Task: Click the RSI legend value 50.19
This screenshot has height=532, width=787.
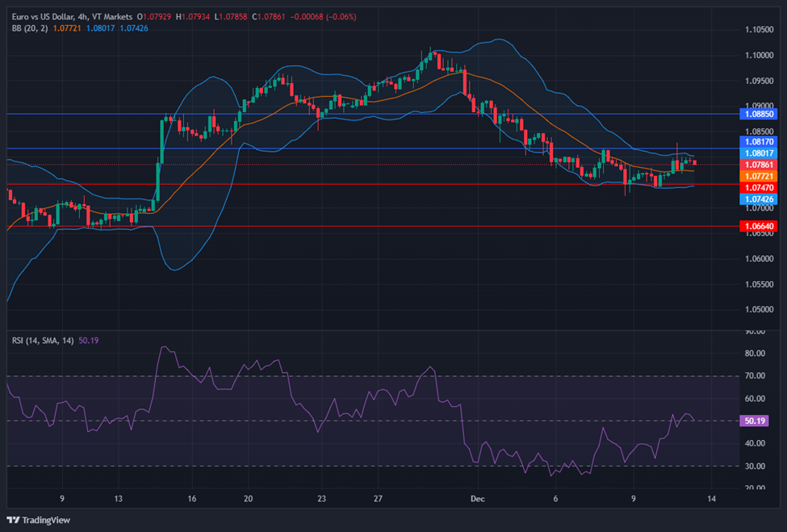Action: point(88,341)
